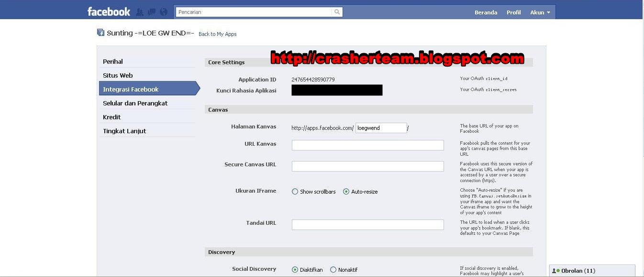Click the Kunci Rahasia Aplikasi label
The image size is (644, 277).
[246, 90]
